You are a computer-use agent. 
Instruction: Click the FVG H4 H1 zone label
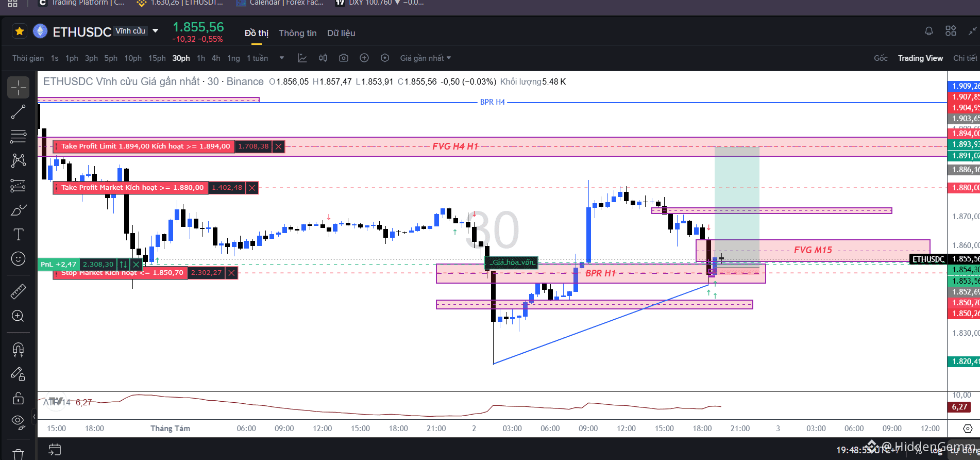tap(455, 146)
